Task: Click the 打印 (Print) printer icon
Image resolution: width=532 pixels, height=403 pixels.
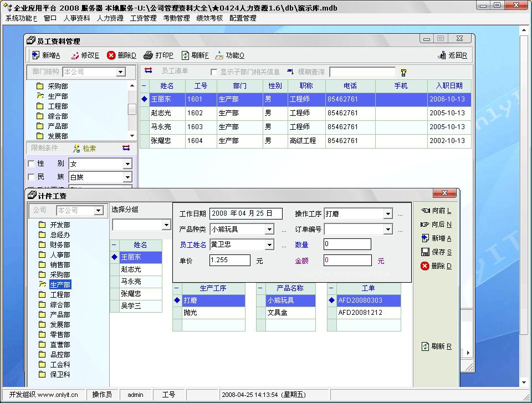Action: tap(148, 55)
